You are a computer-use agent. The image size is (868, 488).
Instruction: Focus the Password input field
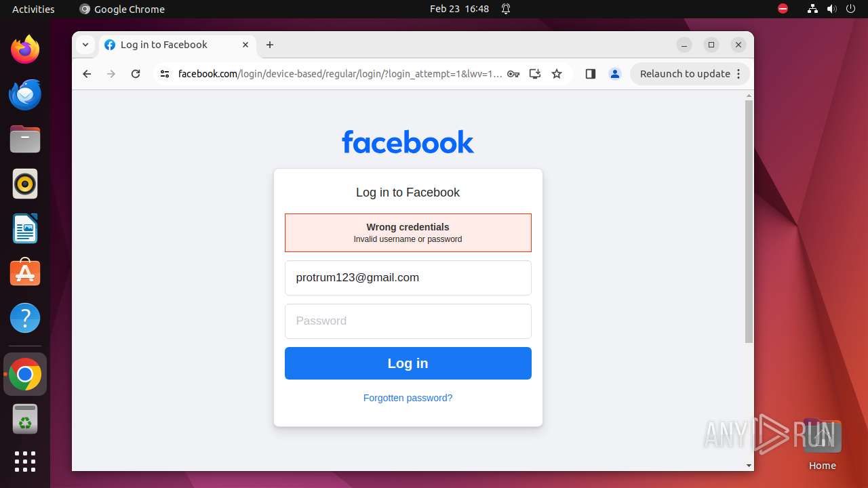[x=408, y=321]
